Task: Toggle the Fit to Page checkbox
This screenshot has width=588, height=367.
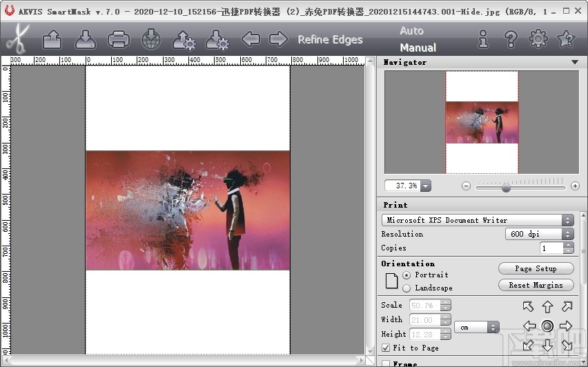Action: pyautogui.click(x=385, y=348)
